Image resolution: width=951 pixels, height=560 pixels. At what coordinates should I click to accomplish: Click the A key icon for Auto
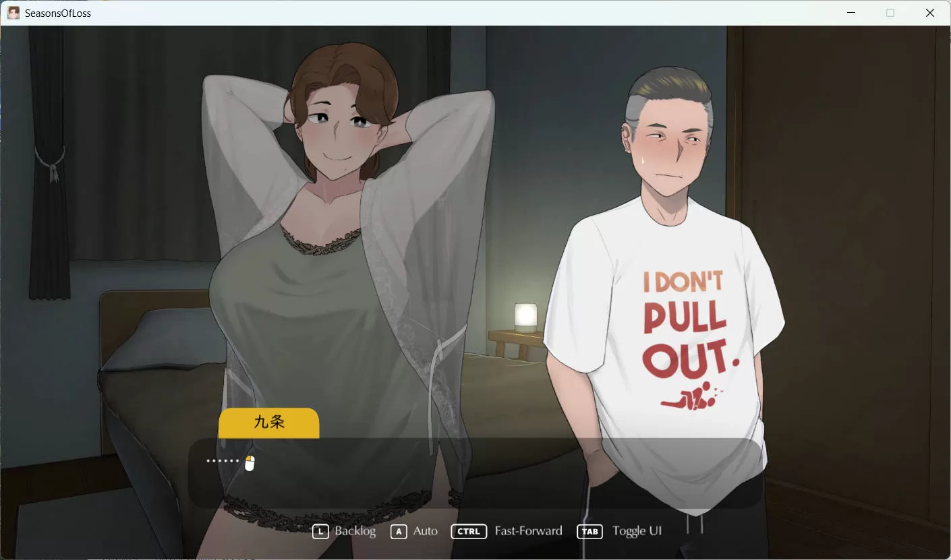click(399, 532)
